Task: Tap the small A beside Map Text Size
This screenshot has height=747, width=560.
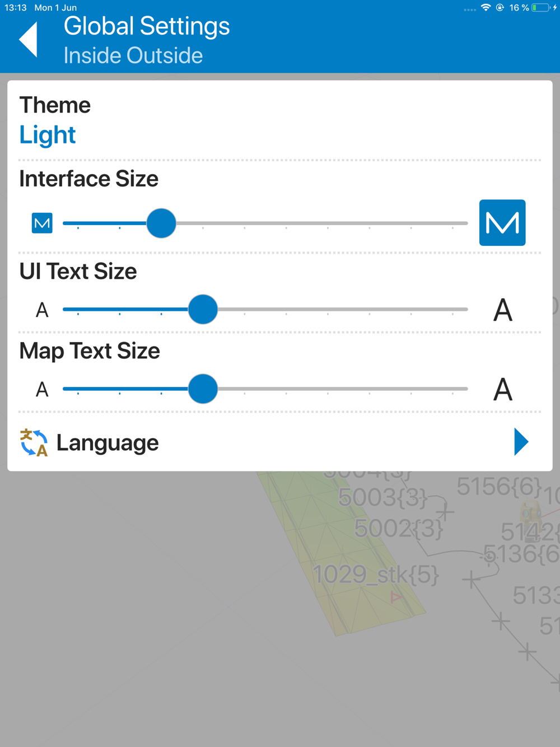Action: [x=42, y=389]
